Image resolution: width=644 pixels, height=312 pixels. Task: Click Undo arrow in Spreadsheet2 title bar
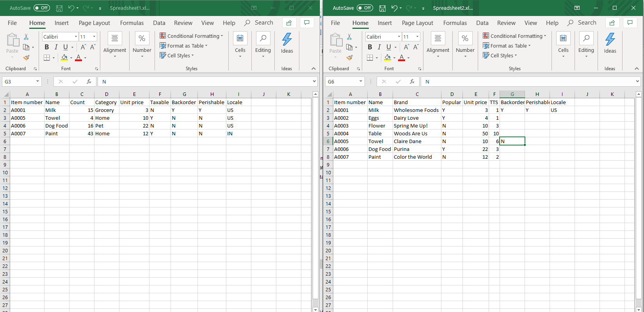coord(393,8)
